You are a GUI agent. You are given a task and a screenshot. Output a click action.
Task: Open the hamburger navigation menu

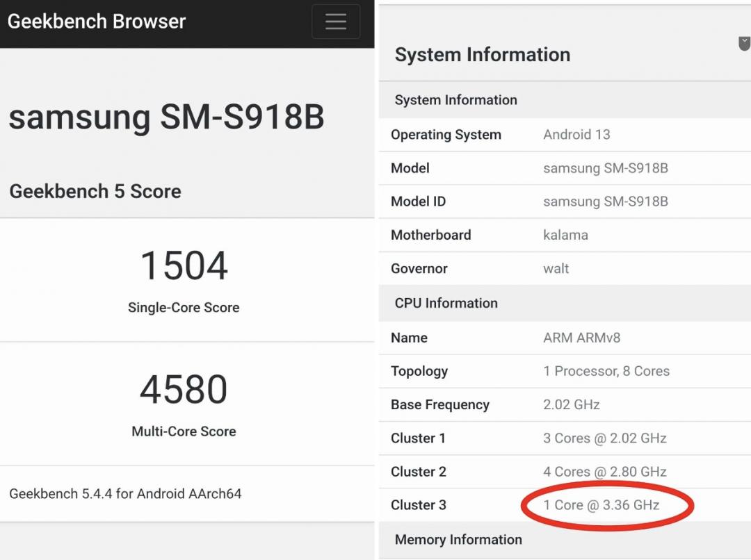(336, 22)
